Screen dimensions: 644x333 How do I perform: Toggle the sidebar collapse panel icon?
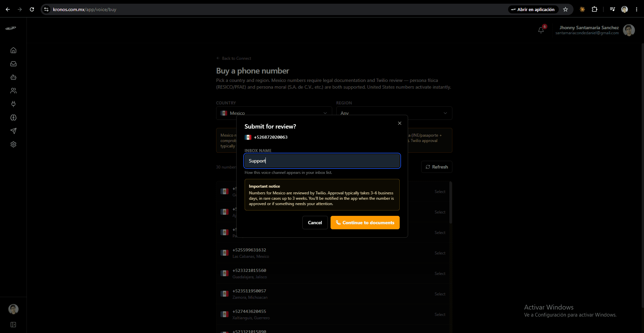(13, 325)
